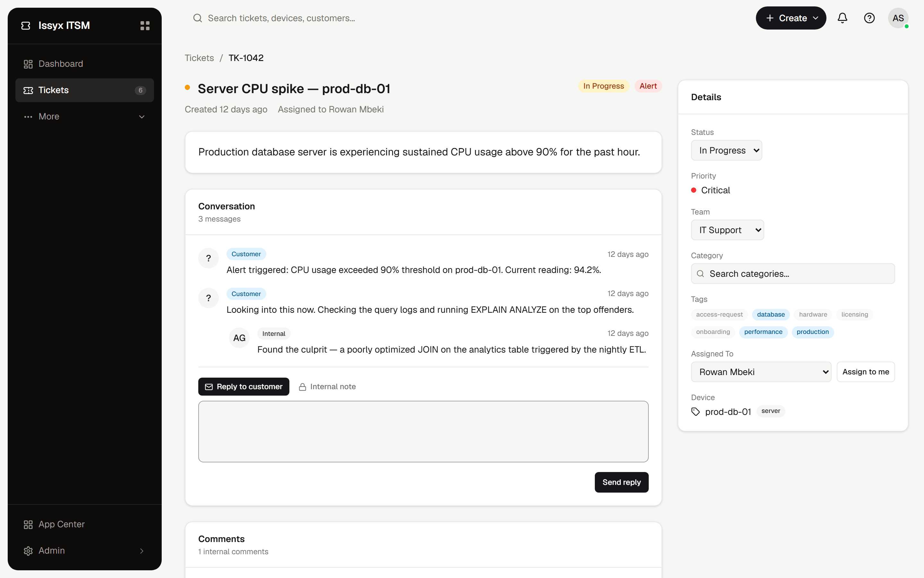This screenshot has height=578, width=924.
Task: Click Assign to me button
Action: click(866, 372)
